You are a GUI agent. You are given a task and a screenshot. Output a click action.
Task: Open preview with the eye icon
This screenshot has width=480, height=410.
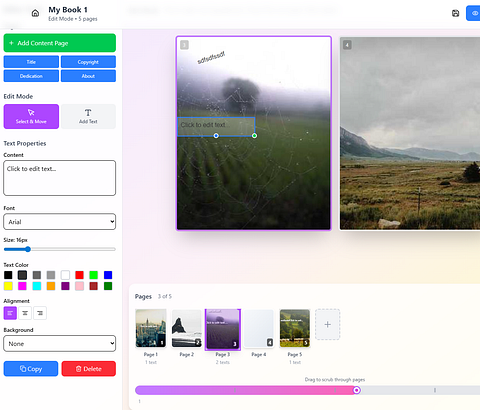[474, 13]
